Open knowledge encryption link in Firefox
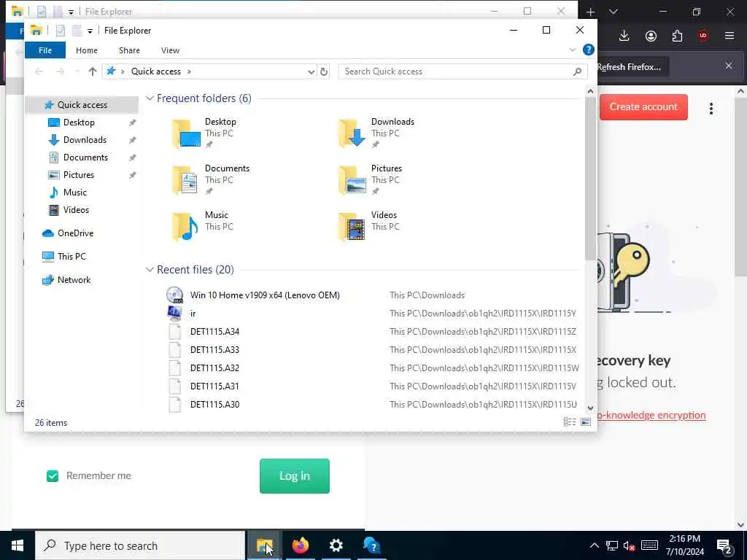This screenshot has width=747, height=560. (651, 415)
